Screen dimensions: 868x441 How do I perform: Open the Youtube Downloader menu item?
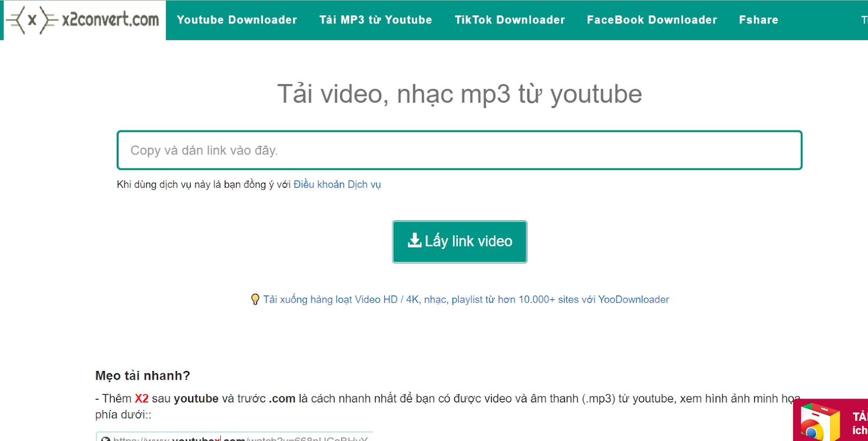pos(237,20)
